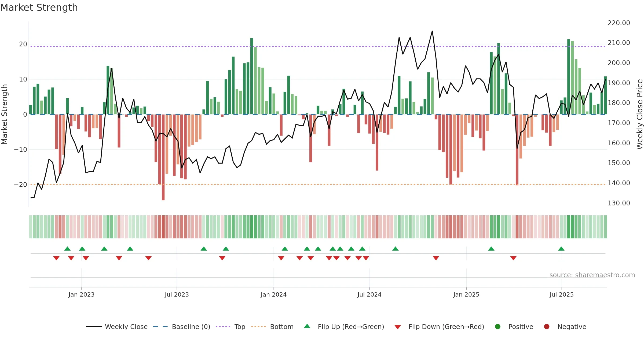Toggle the Bottom legend entry
The width and height of the screenshot is (644, 362).
click(x=272, y=327)
